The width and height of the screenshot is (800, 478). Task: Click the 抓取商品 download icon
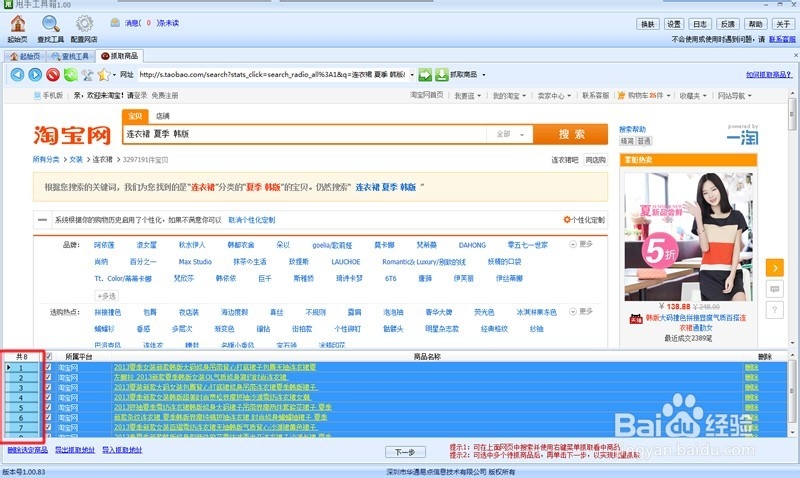coord(441,74)
